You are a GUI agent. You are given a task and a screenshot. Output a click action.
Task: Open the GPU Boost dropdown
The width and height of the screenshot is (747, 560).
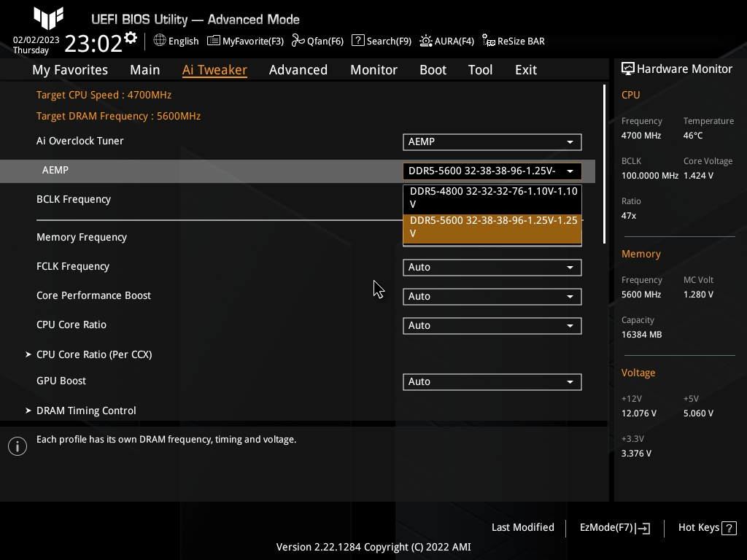point(492,382)
